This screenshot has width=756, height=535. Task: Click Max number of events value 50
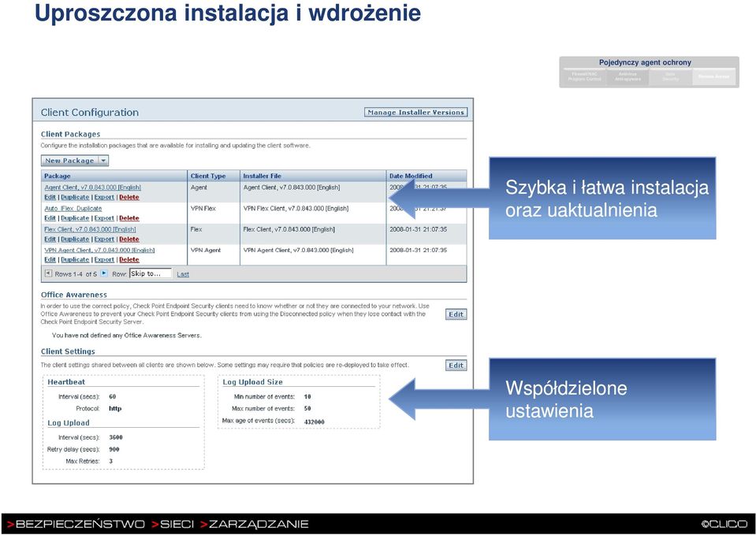tap(307, 408)
